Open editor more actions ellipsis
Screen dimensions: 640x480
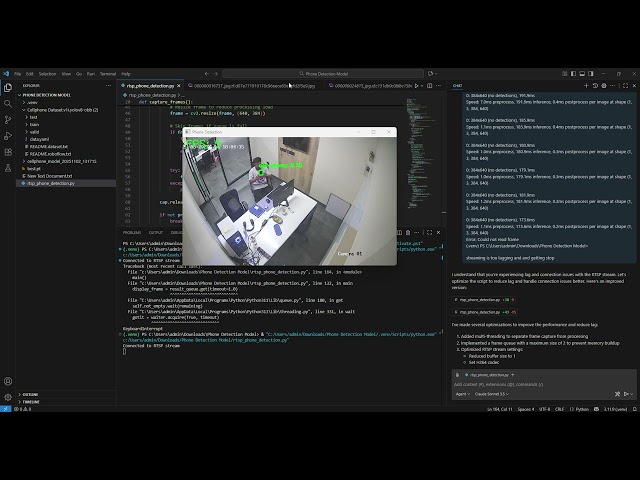[438, 86]
